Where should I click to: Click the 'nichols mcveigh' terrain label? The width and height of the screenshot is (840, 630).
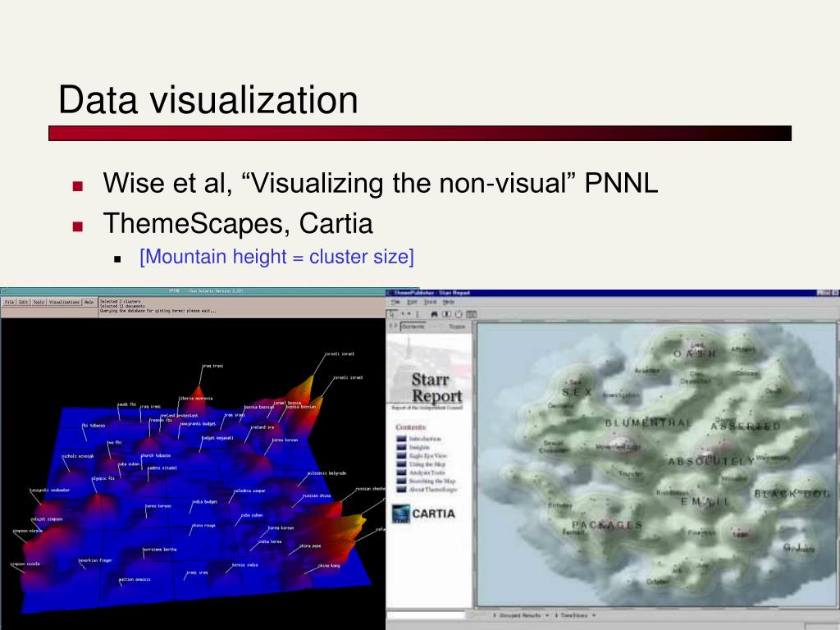pyautogui.click(x=78, y=456)
